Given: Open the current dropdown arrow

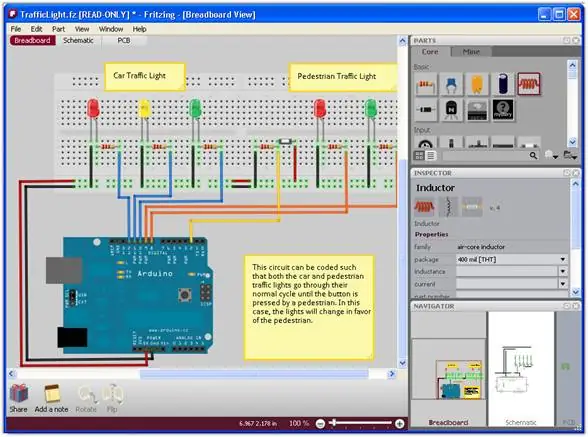Looking at the screenshot, I should pos(562,284).
